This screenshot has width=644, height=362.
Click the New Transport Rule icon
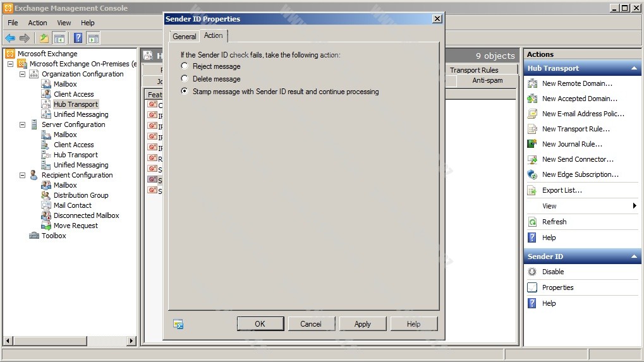point(532,129)
